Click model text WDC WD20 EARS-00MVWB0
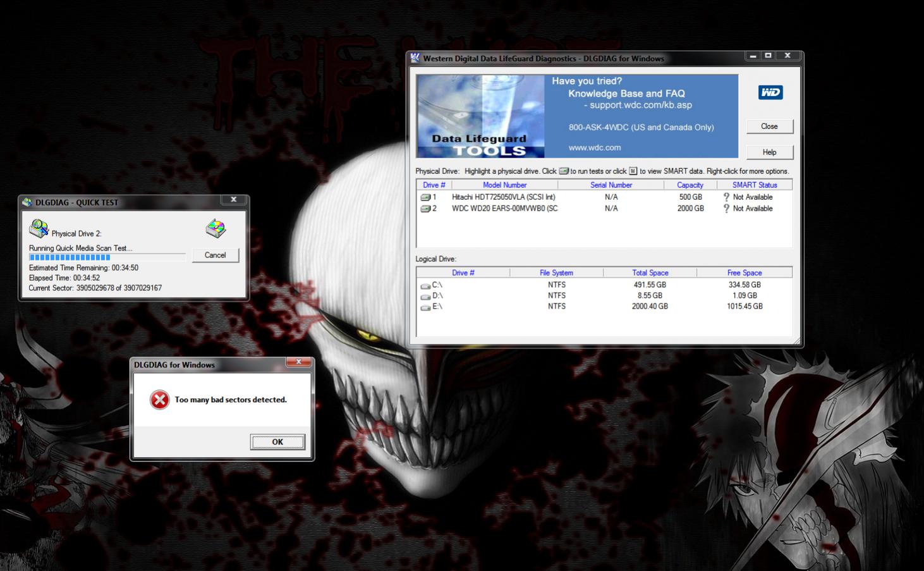Viewport: 924px width, 571px height. point(505,209)
